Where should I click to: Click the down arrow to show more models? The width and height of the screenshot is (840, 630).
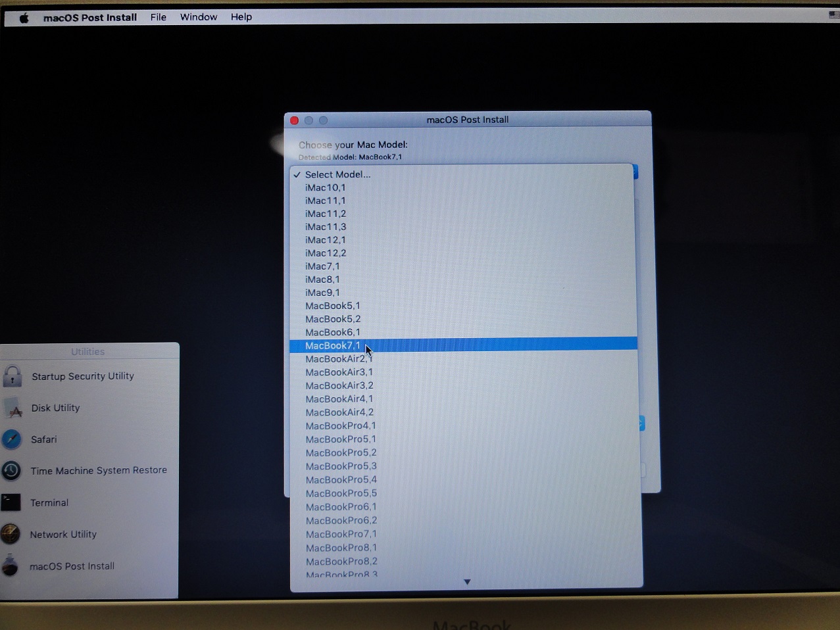click(467, 582)
